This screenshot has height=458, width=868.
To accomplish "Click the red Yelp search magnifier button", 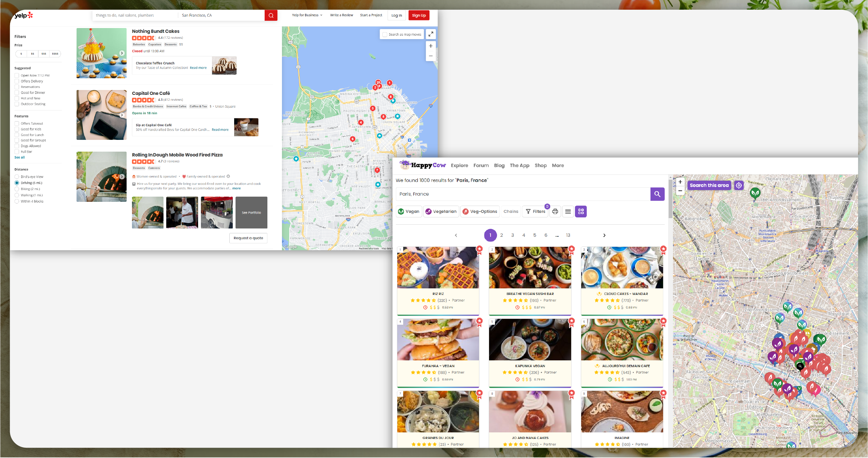I will point(271,15).
